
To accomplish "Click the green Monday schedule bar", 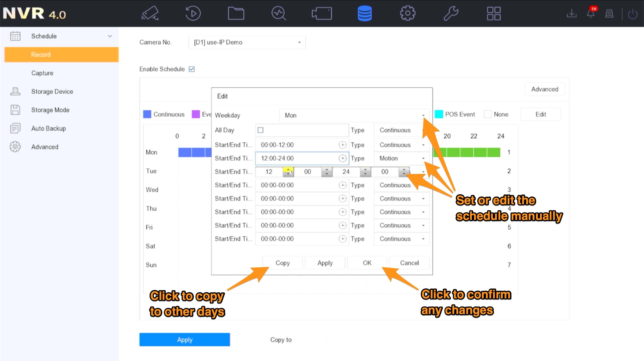I will click(466, 152).
